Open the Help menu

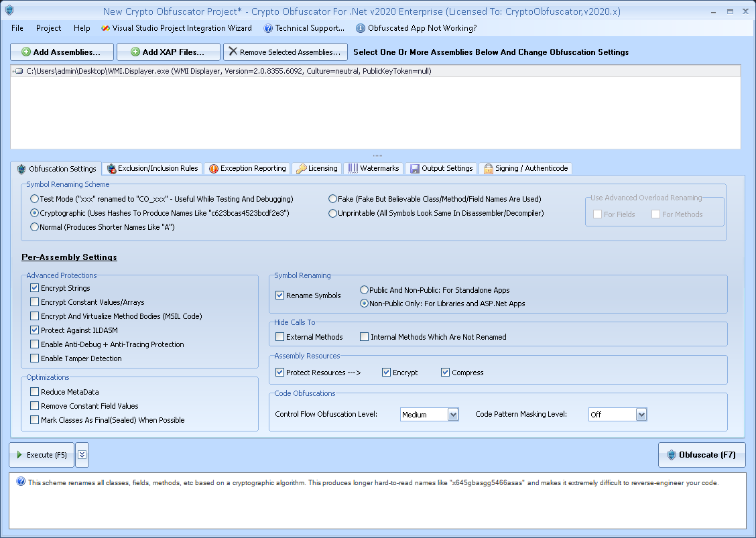(82, 28)
